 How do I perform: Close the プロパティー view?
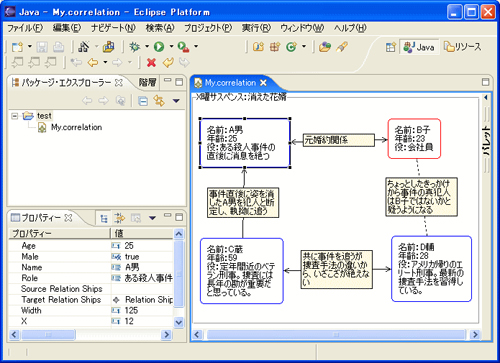point(68,218)
